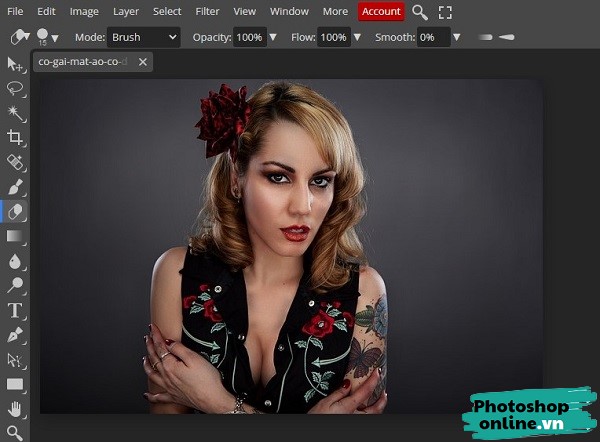Open the brush preset picker
Viewport: 600px width, 442px height.
pyautogui.click(x=47, y=37)
